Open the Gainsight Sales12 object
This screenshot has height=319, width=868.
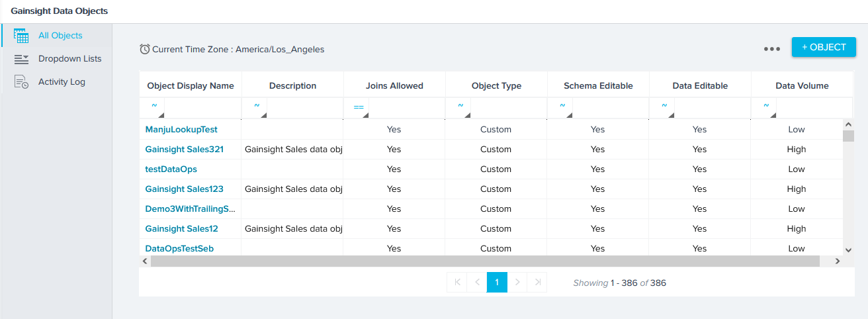[182, 229]
